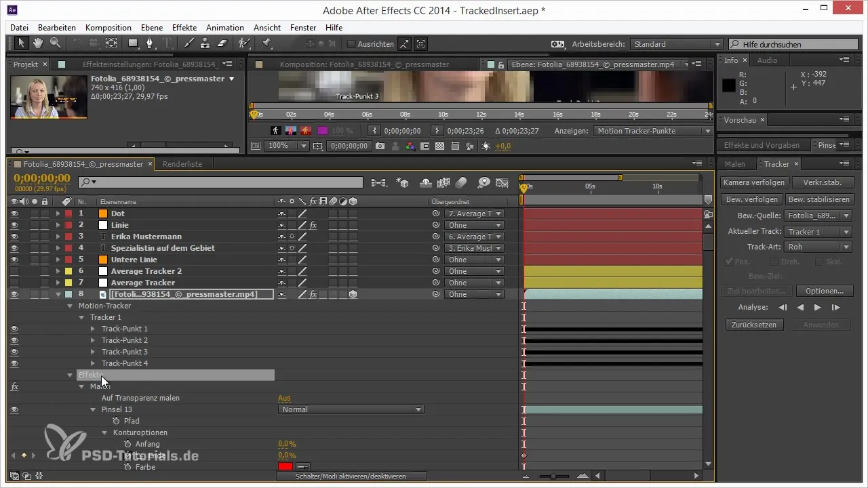
Task: Open the Animation menu
Action: click(x=225, y=28)
